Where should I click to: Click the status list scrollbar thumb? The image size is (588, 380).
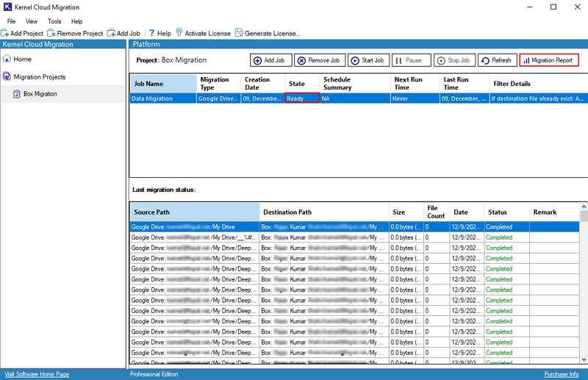[584, 216]
